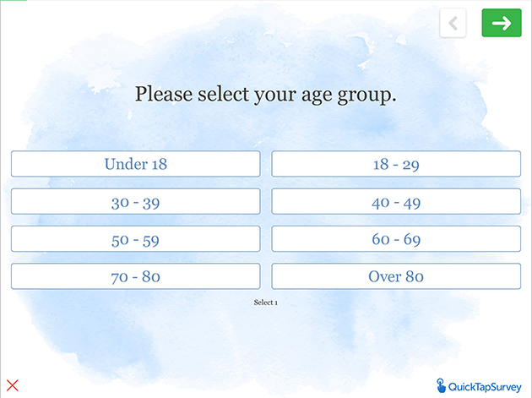
Task: Click the word group in the question
Action: click(366, 95)
